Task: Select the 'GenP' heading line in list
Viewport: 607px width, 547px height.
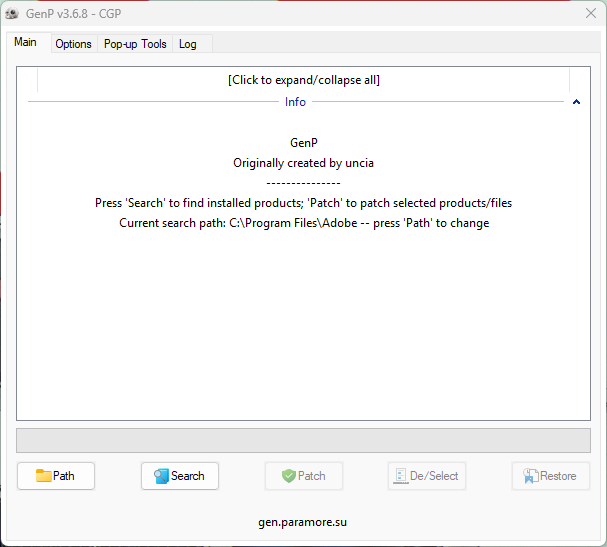Action: click(x=304, y=143)
